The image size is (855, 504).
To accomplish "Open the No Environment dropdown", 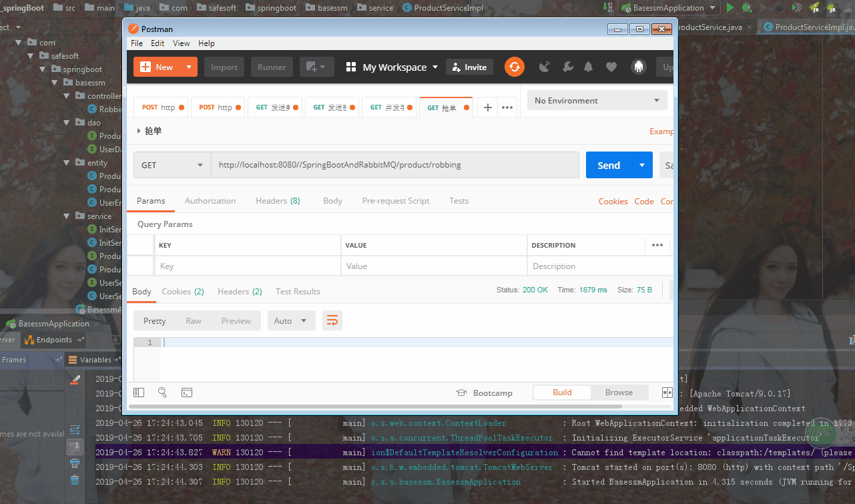I will 597,100.
